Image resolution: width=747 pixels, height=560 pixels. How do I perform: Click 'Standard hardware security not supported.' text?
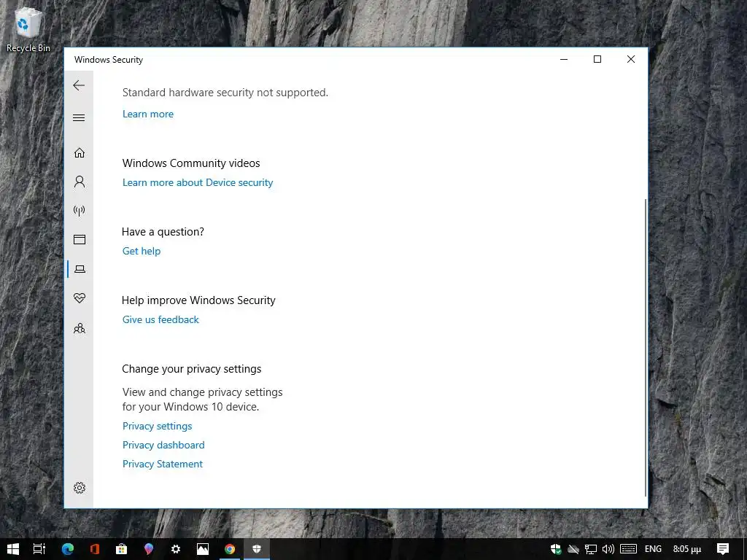pos(225,93)
